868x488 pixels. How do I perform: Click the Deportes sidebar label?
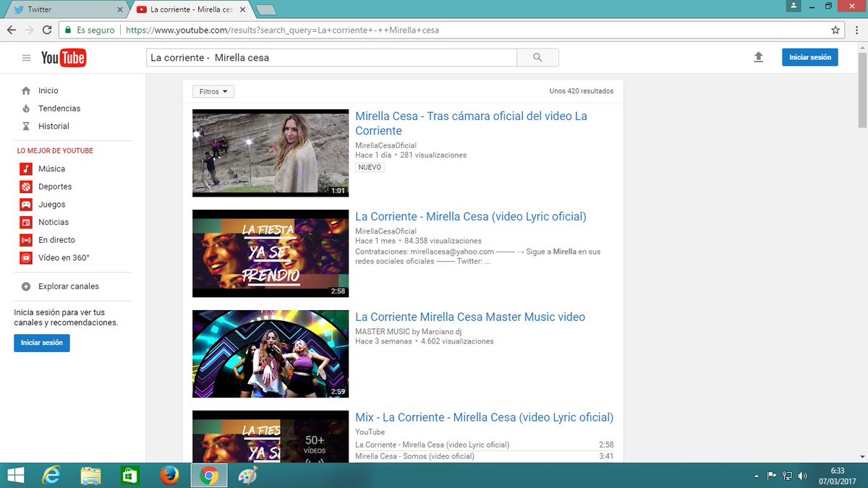pyautogui.click(x=55, y=187)
